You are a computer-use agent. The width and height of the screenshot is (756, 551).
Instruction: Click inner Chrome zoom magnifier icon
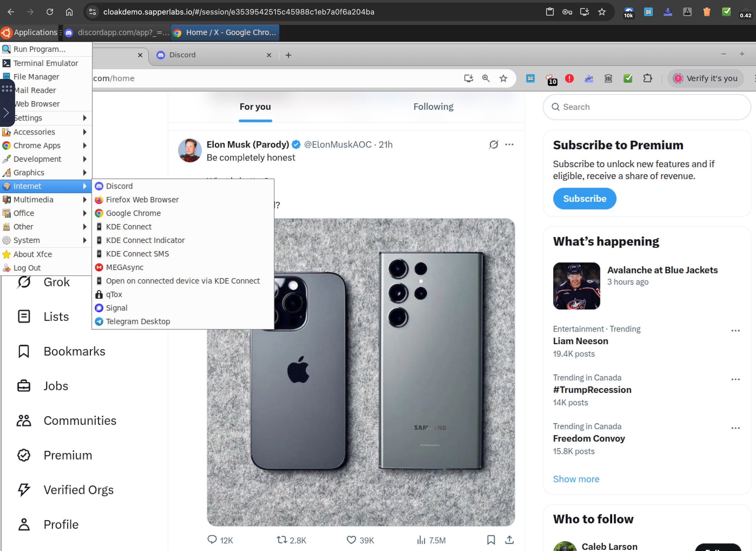(x=486, y=79)
